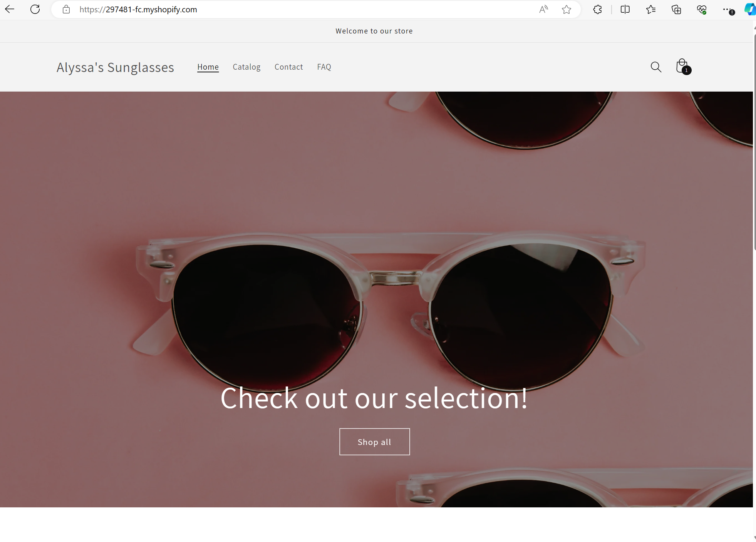
Task: Reload the page with the refresh icon
Action: (35, 9)
